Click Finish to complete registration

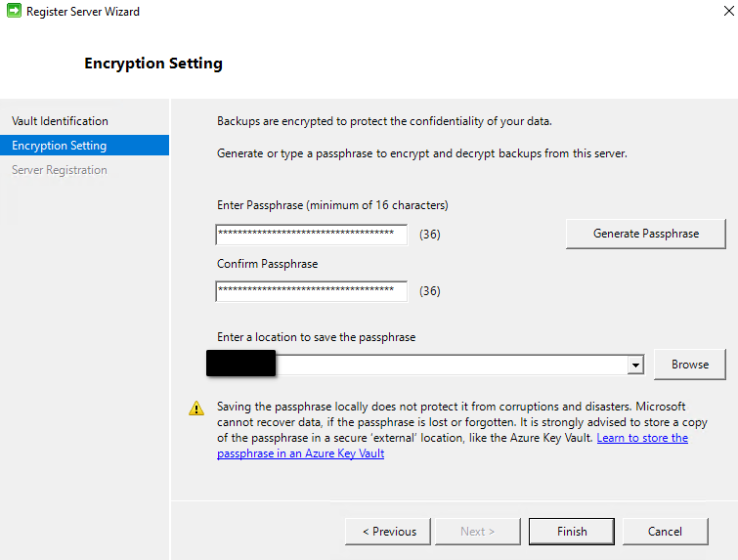[x=572, y=532]
